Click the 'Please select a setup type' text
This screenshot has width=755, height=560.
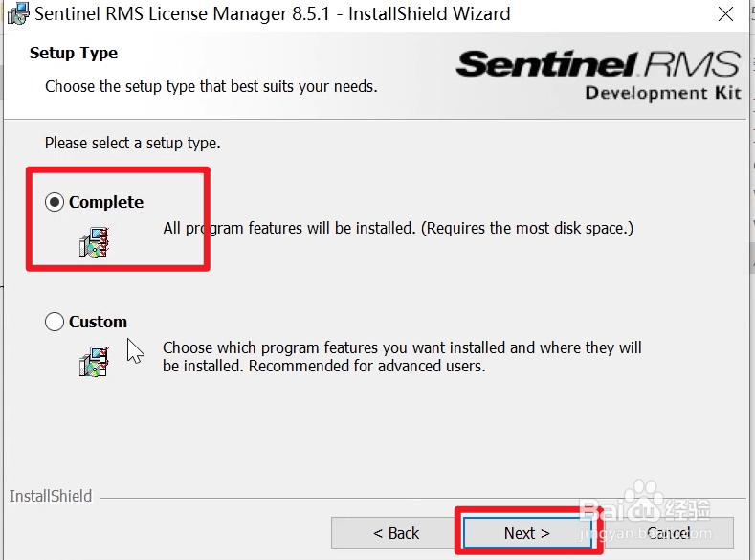coord(132,144)
